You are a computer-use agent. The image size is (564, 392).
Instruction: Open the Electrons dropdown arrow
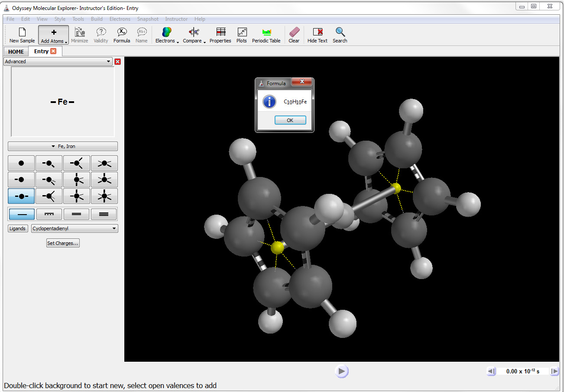pyautogui.click(x=178, y=42)
